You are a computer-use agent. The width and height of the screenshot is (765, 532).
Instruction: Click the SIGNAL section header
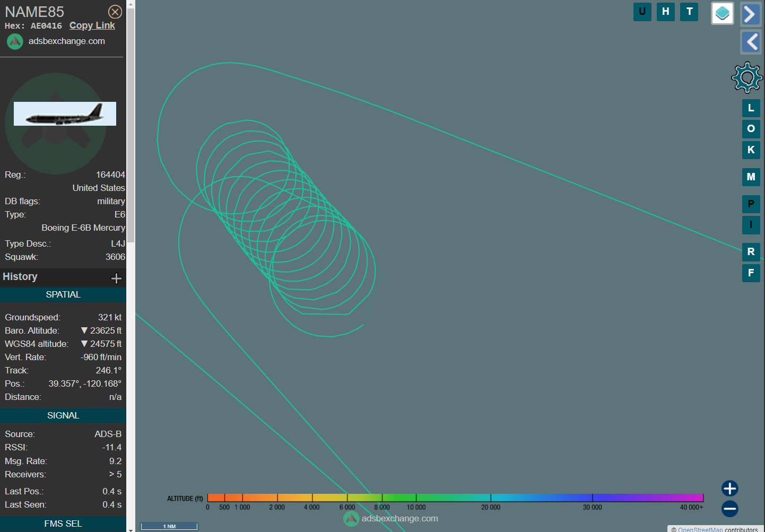point(63,415)
